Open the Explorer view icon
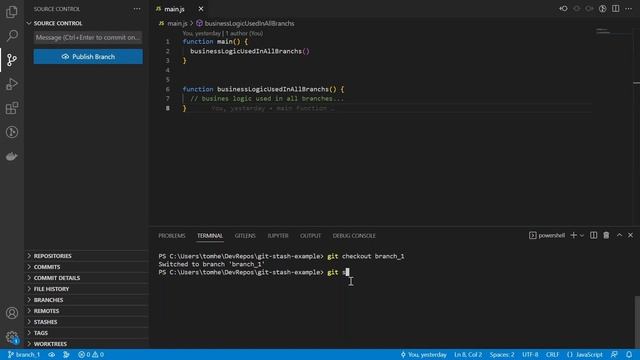The width and height of the screenshot is (640, 360). pos(12,12)
